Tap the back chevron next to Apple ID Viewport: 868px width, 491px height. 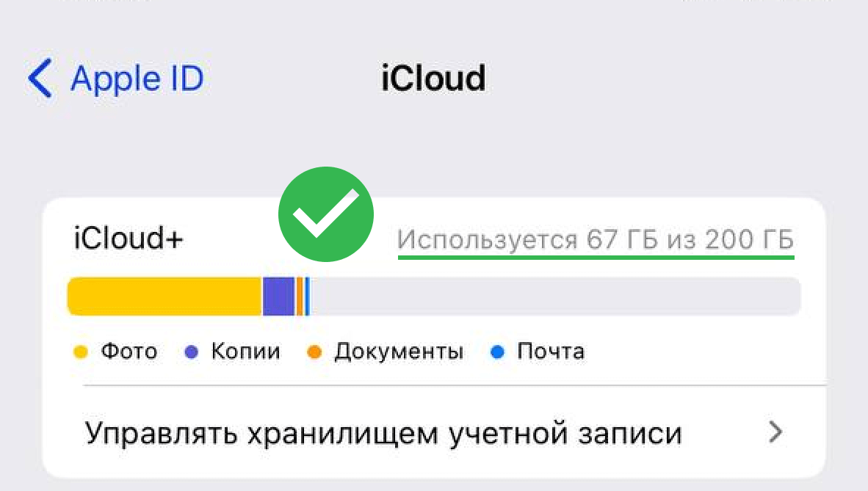coord(40,78)
